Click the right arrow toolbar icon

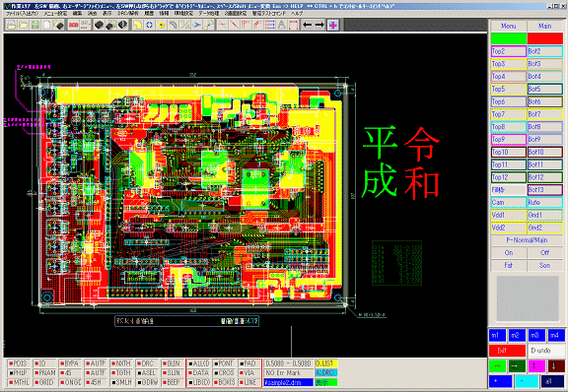319,25
